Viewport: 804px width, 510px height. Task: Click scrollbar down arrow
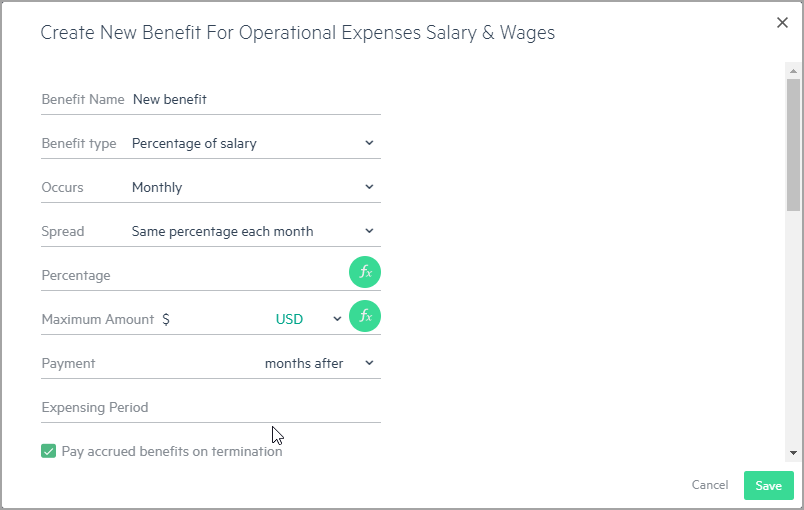pos(793,453)
